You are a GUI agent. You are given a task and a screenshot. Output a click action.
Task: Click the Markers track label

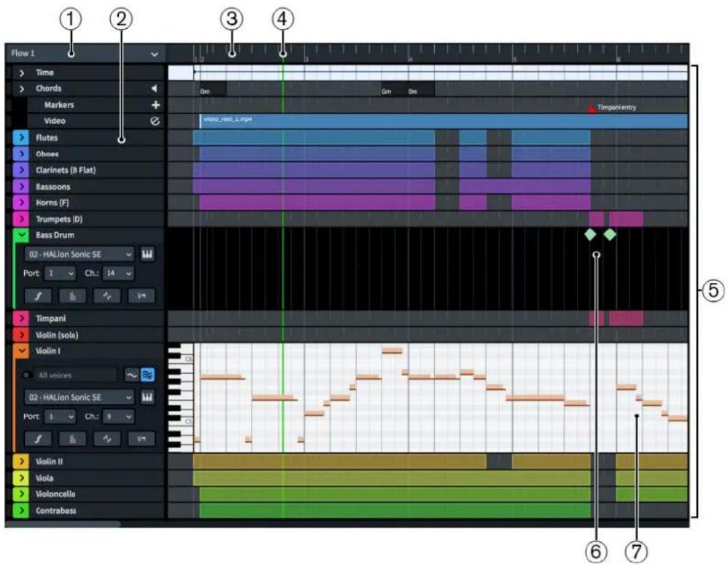(x=59, y=105)
